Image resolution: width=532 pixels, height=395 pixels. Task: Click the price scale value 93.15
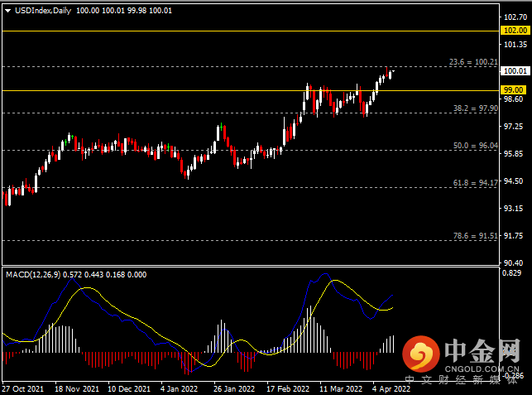click(x=513, y=209)
